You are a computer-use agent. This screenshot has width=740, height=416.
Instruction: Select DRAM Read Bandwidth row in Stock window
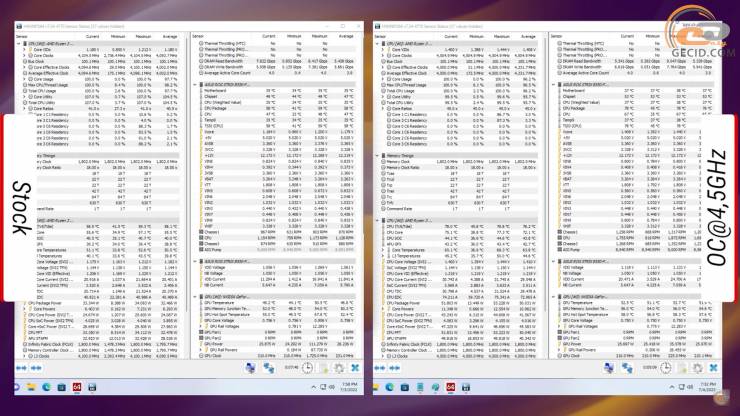(x=275, y=61)
